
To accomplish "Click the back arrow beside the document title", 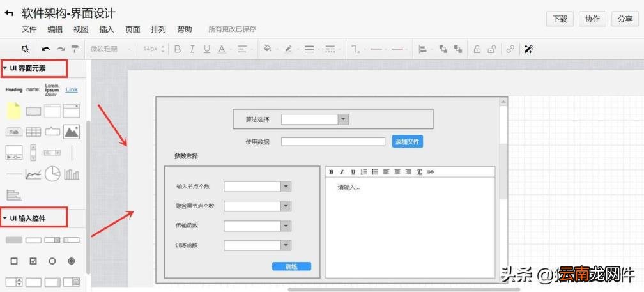I will pos(9,13).
